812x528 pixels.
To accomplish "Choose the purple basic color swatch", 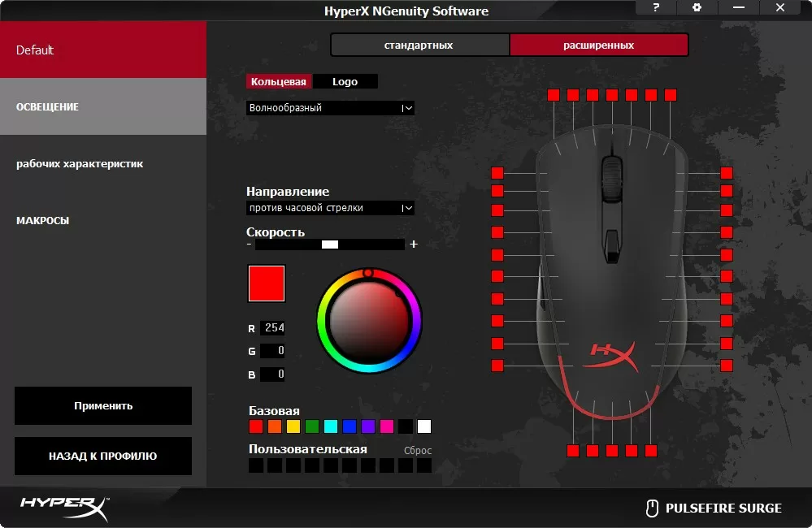I will pos(368,426).
